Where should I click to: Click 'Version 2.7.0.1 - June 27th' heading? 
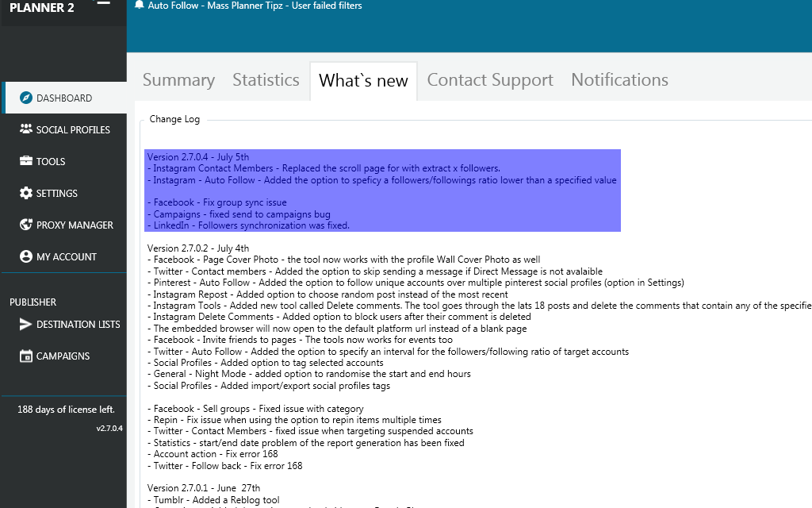(204, 488)
